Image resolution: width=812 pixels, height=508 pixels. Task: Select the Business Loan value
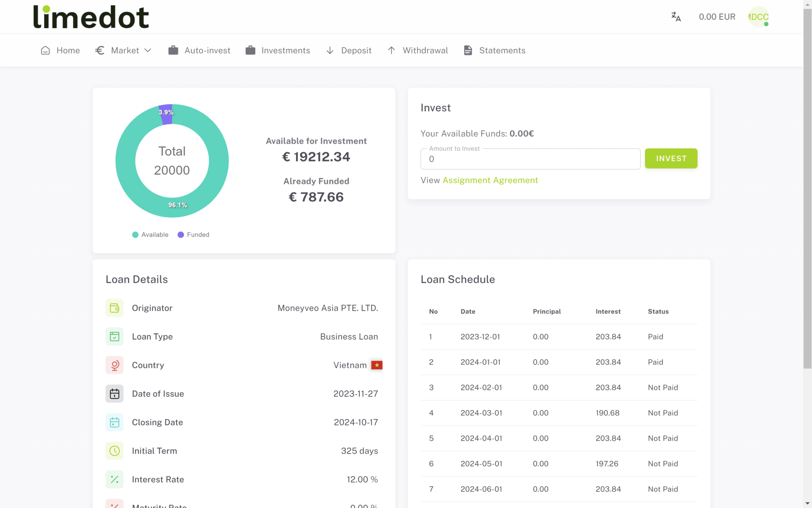(x=349, y=337)
